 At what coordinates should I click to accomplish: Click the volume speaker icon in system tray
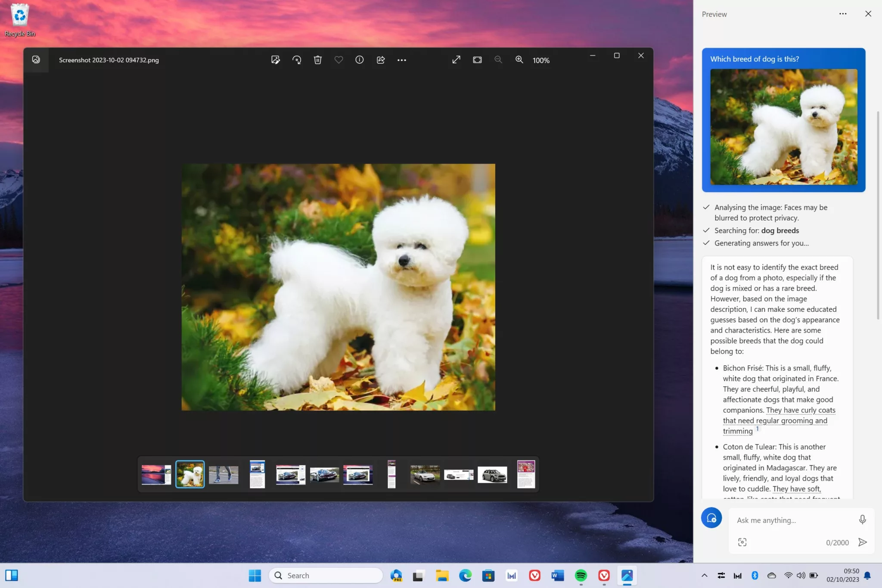pyautogui.click(x=801, y=576)
